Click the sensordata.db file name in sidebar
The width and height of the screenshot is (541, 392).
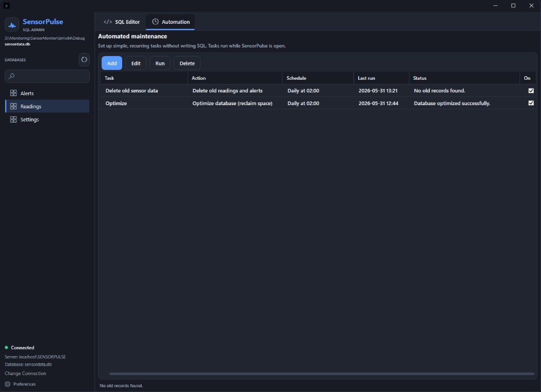click(x=17, y=44)
